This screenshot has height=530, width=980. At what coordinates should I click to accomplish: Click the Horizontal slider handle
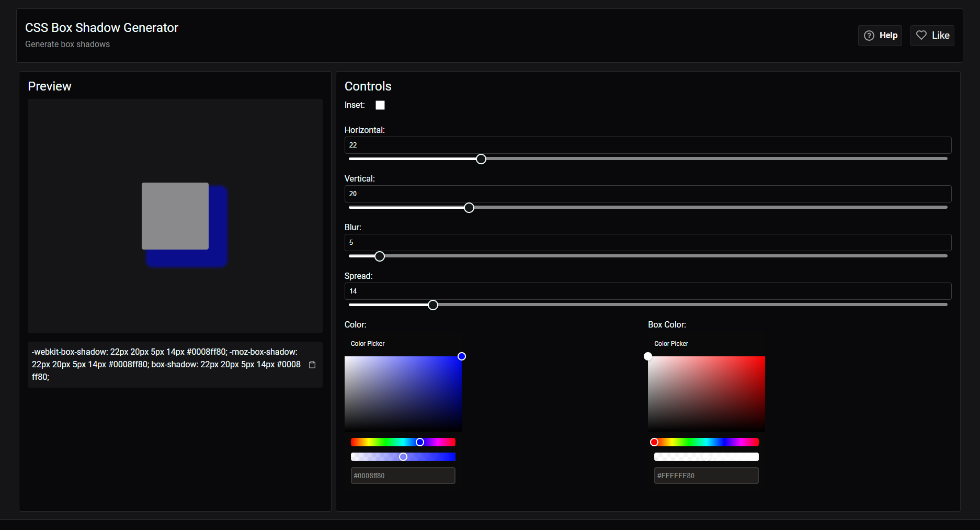tap(481, 159)
